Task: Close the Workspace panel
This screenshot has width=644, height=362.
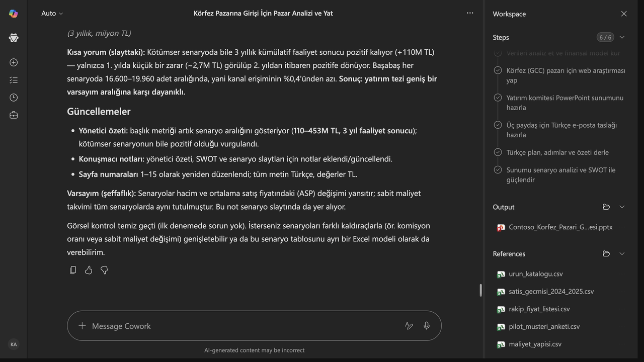Action: (624, 14)
